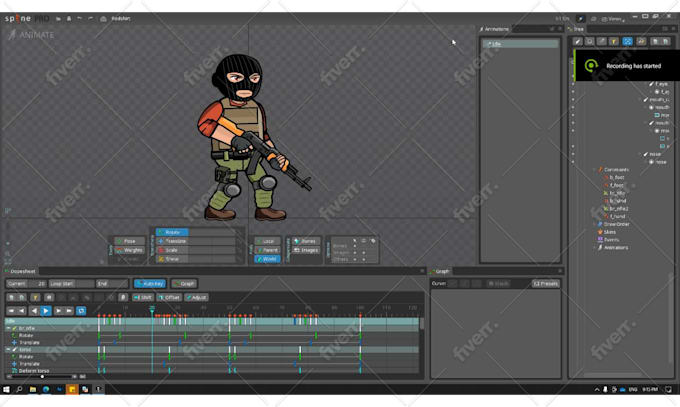Select the Weights tool
The width and height of the screenshot is (680, 407).
pos(129,250)
